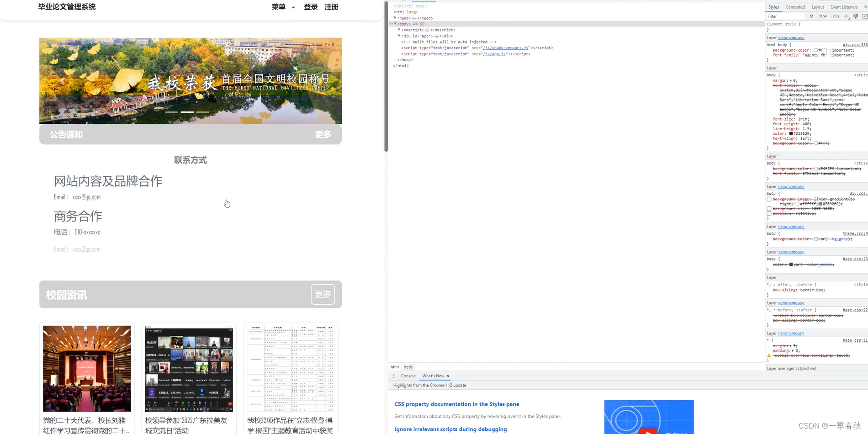Click 更多 in the 公告通知 bar
Viewport: 868px width, 434px height.
[x=323, y=135]
